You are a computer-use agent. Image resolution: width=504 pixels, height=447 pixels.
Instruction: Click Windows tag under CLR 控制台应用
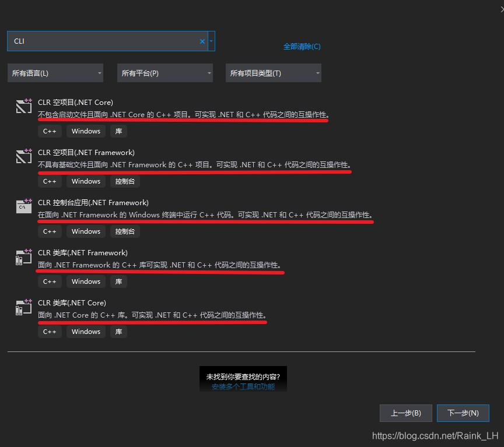(86, 231)
